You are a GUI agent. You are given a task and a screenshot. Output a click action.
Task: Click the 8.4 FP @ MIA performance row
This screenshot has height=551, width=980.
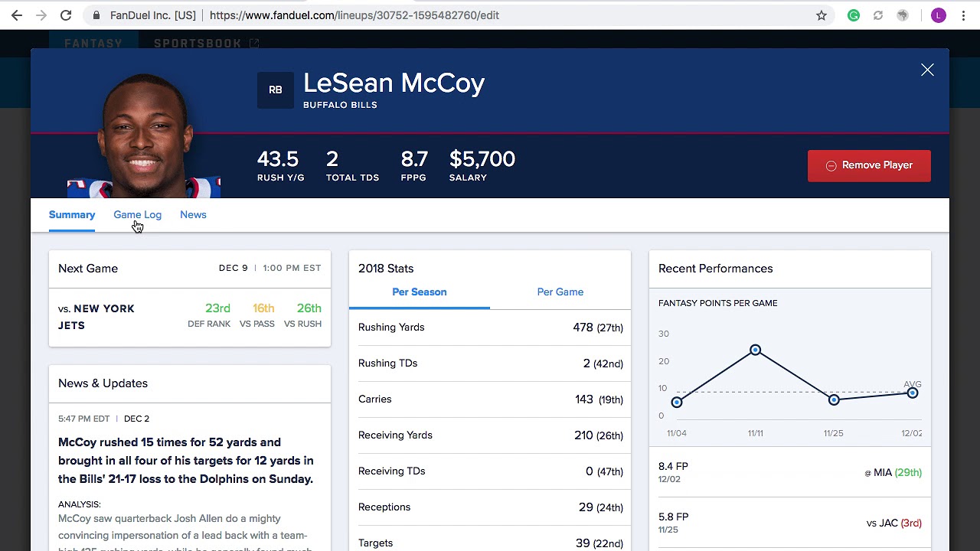pyautogui.click(x=790, y=472)
